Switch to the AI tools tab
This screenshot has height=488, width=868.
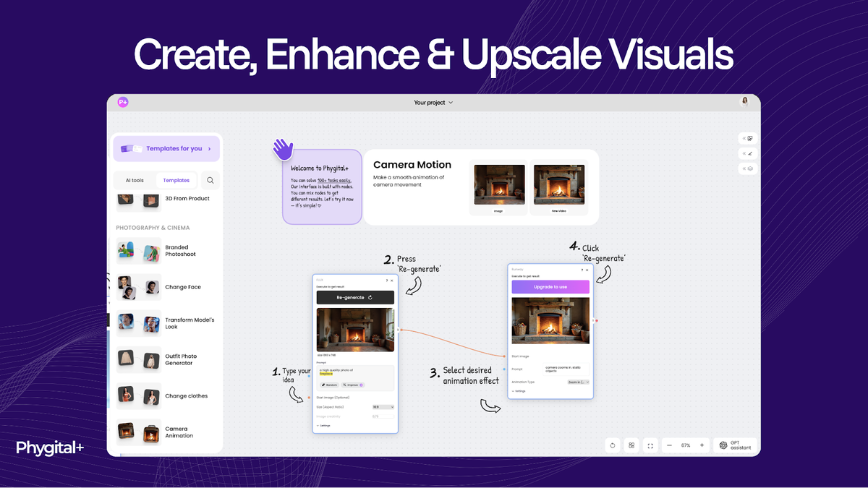pyautogui.click(x=135, y=181)
